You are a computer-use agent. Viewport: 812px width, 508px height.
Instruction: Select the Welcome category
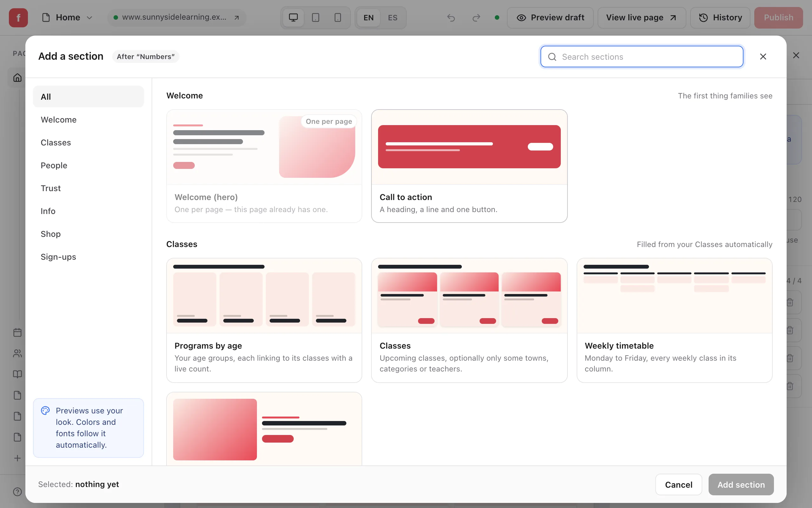pos(88,120)
